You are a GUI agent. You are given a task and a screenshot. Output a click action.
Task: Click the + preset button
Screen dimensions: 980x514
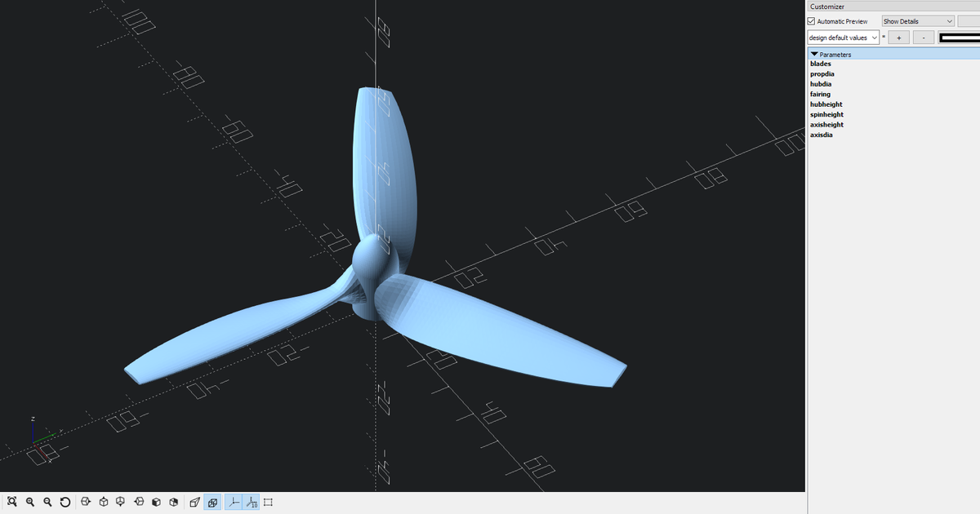coord(898,37)
